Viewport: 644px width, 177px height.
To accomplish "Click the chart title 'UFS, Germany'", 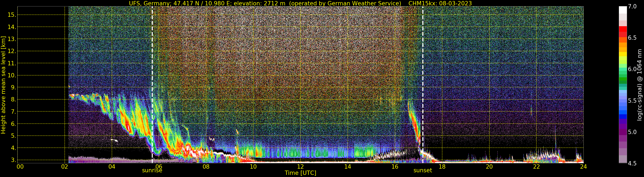I will coord(150,3).
